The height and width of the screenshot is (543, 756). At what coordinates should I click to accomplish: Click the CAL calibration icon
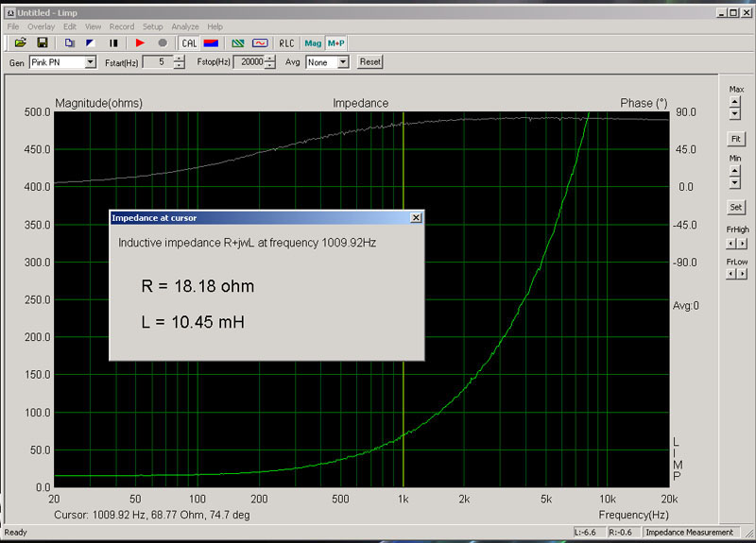point(189,42)
